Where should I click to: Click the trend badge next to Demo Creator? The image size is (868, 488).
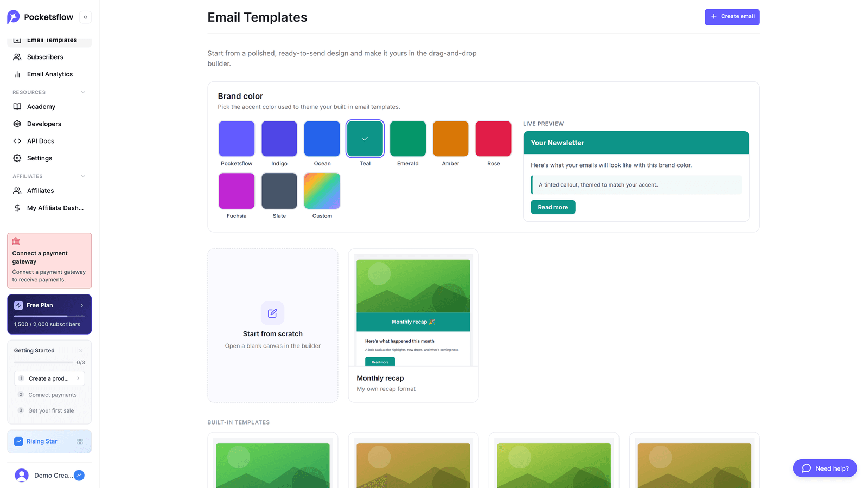click(x=79, y=476)
